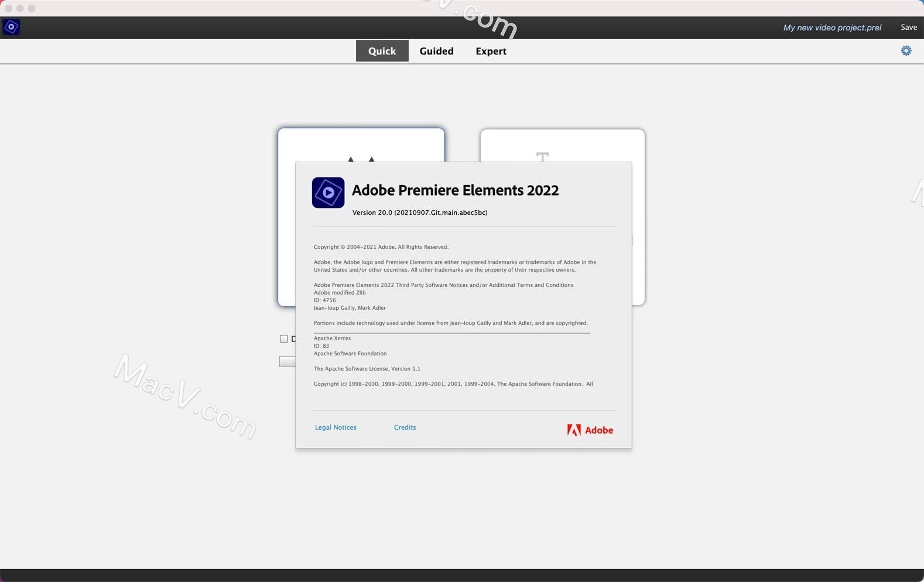Click the ID: 4756 line
The height and width of the screenshot is (582, 924).
(324, 300)
